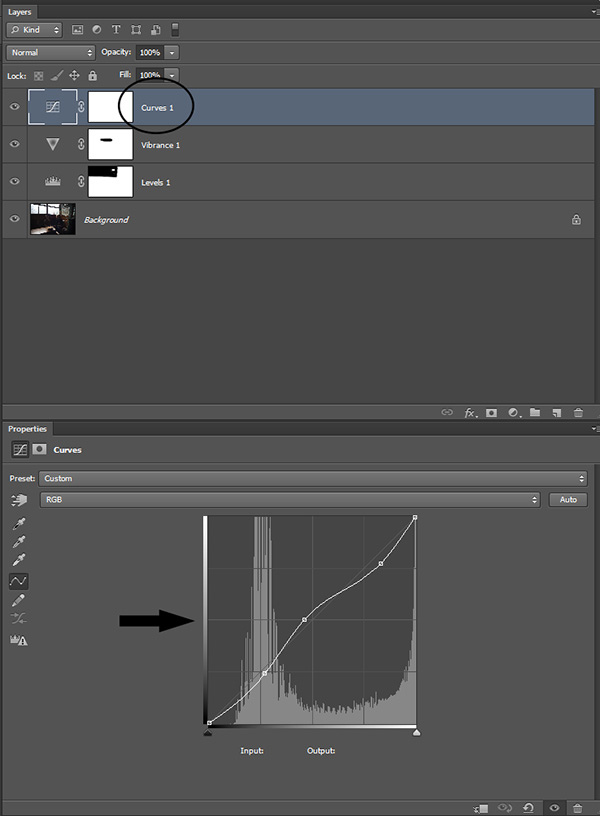
Task: Select the white point eyedropper
Action: pos(19,560)
